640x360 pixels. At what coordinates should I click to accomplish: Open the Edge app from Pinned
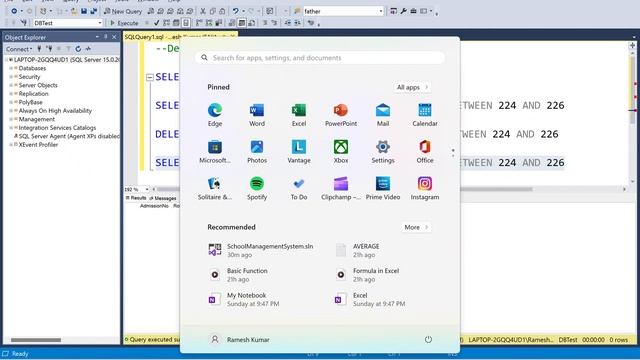(215, 115)
